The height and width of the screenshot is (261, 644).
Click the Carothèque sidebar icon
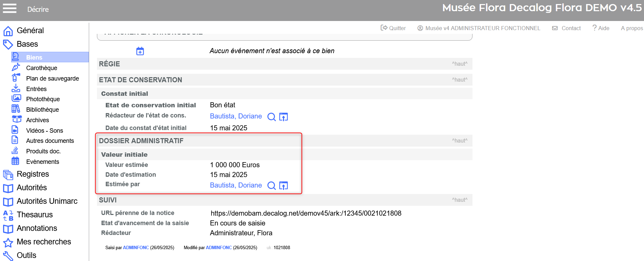[x=16, y=68]
